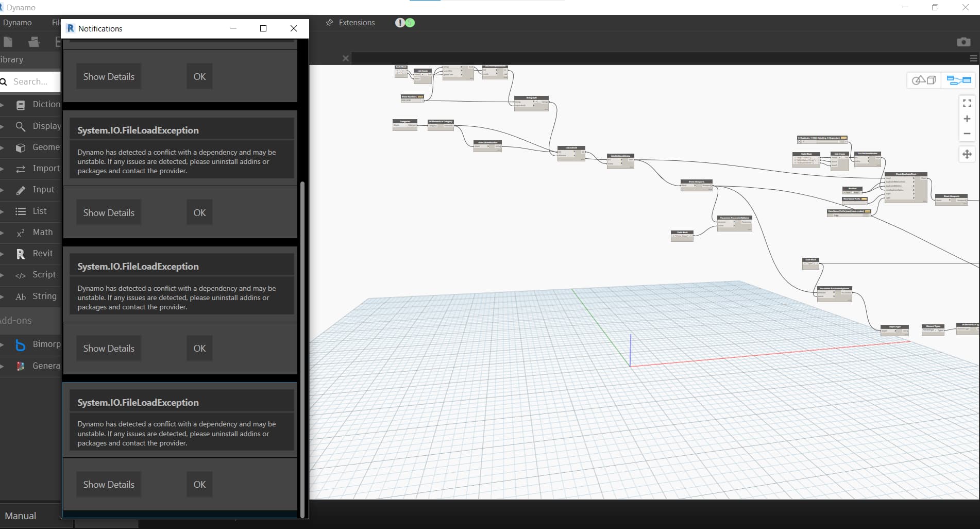Close the workspace tab with X
This screenshot has height=529, width=980.
pyautogui.click(x=346, y=58)
